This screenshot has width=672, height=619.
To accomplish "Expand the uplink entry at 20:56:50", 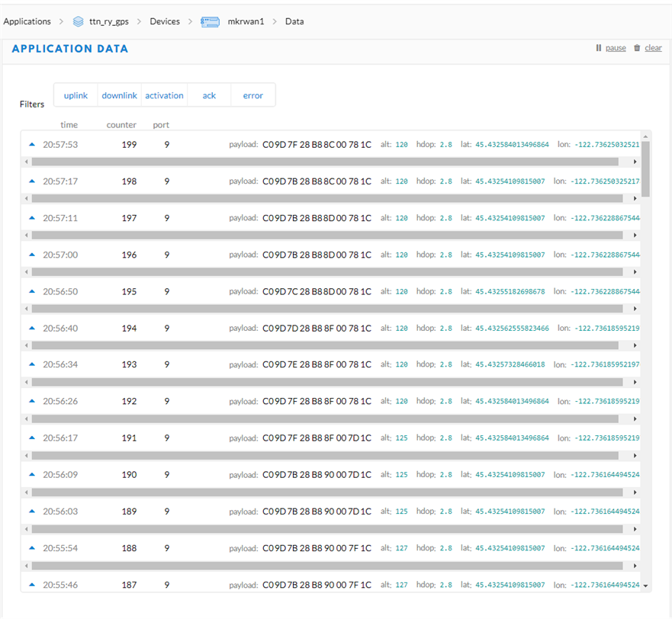I will click(32, 291).
